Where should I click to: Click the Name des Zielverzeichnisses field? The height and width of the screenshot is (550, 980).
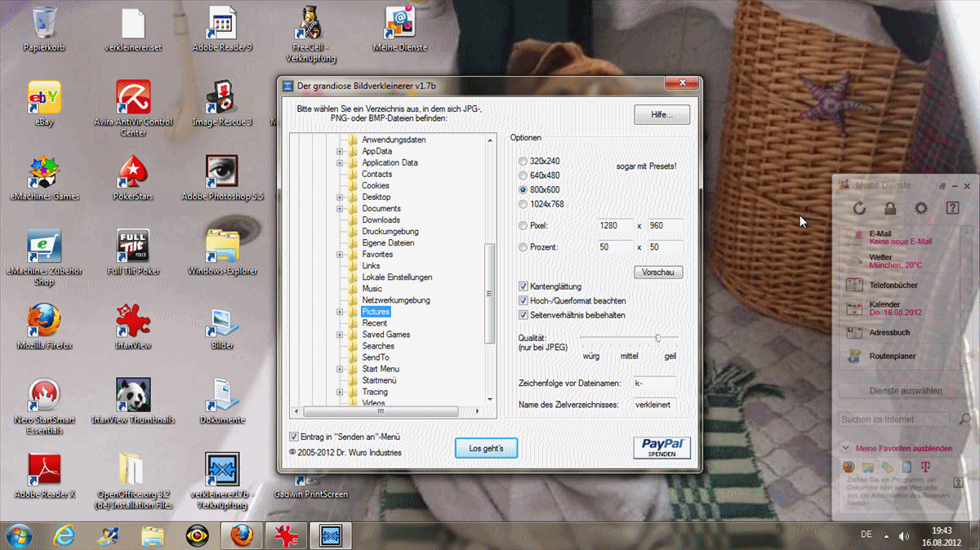pyautogui.click(x=654, y=405)
